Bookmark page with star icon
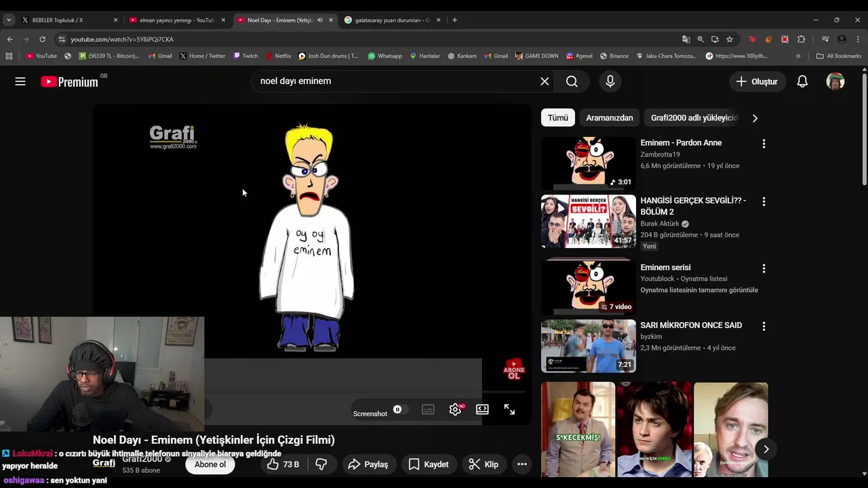The height and width of the screenshot is (488, 868). pos(730,39)
